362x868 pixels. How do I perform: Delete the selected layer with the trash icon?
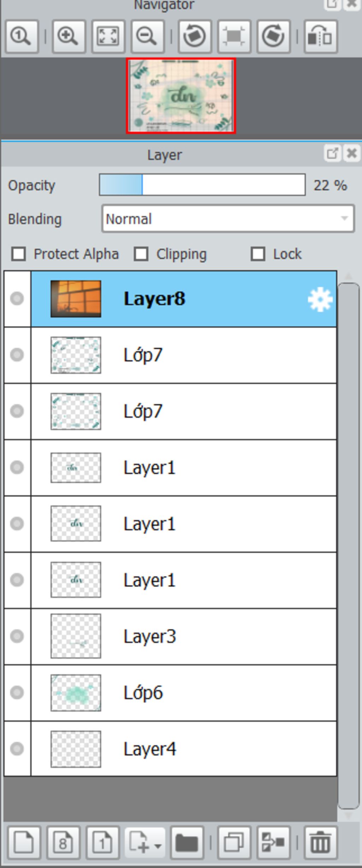[321, 843]
